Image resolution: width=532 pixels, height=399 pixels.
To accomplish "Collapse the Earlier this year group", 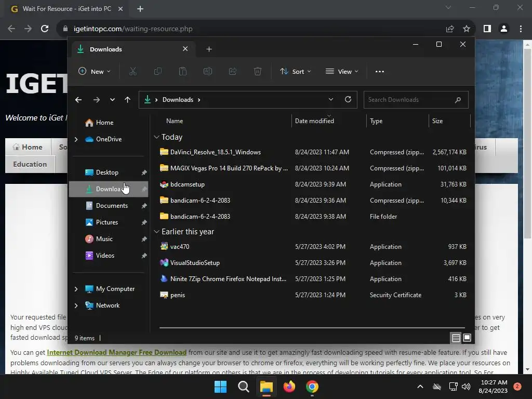I will [156, 232].
